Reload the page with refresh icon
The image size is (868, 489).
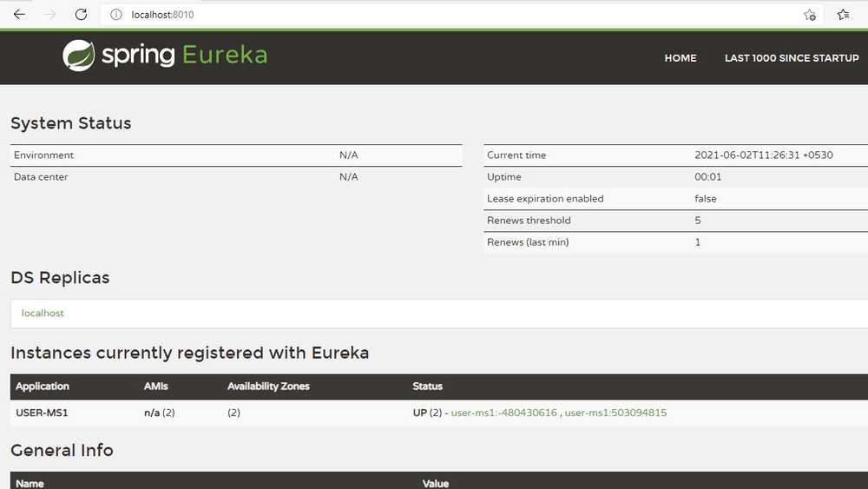(x=81, y=15)
